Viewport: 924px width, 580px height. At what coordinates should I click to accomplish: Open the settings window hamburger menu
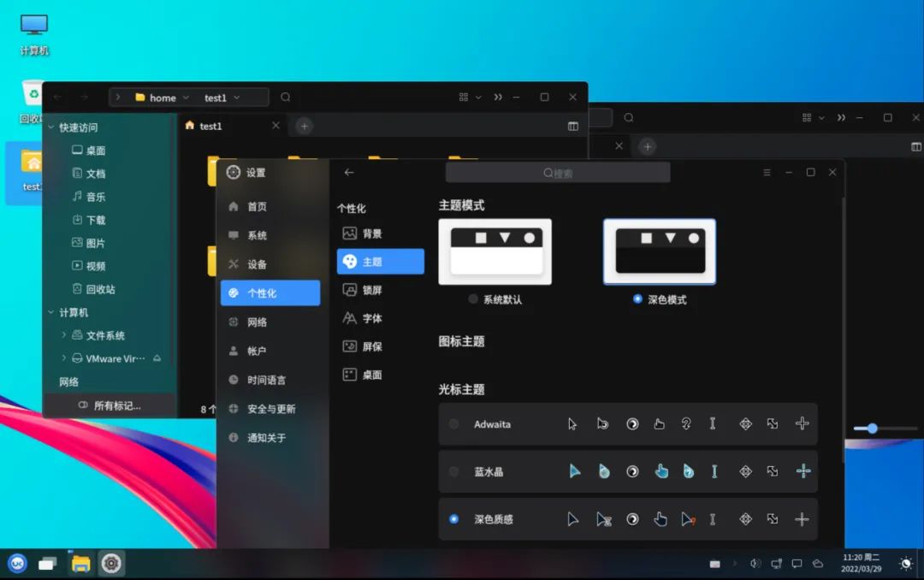coord(767,172)
